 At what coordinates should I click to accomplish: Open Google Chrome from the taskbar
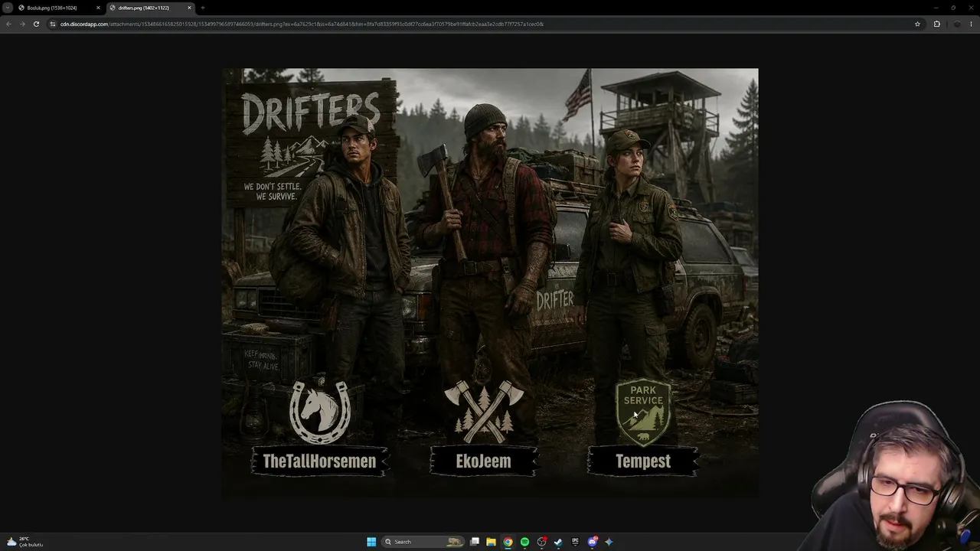click(508, 542)
